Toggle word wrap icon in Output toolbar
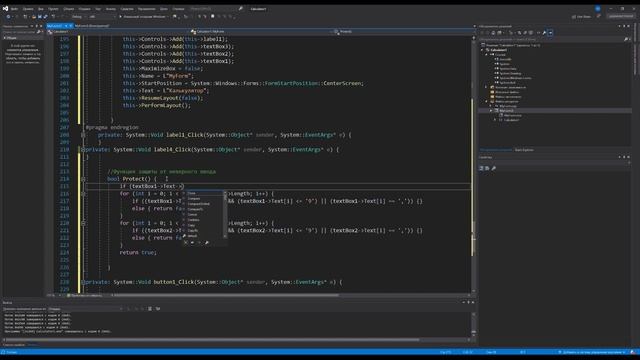Viewport: 640px width, 360px height. point(158,309)
